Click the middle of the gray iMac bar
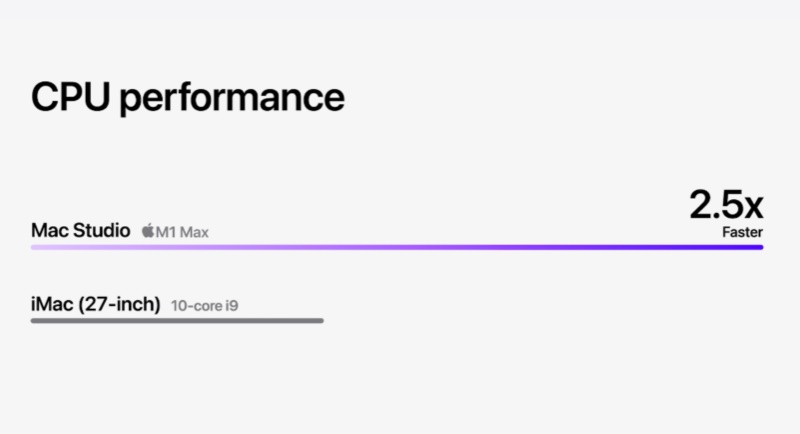 (x=177, y=321)
